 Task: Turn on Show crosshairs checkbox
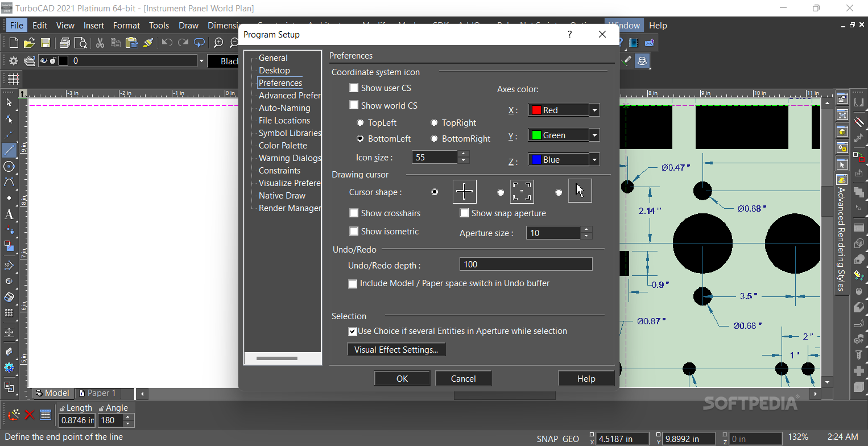pyautogui.click(x=354, y=213)
